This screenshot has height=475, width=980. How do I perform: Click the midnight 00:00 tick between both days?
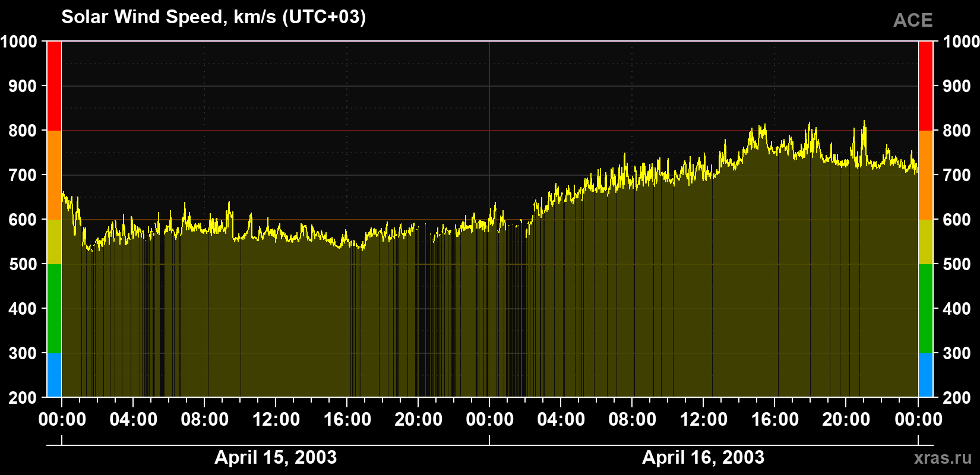pos(489,419)
